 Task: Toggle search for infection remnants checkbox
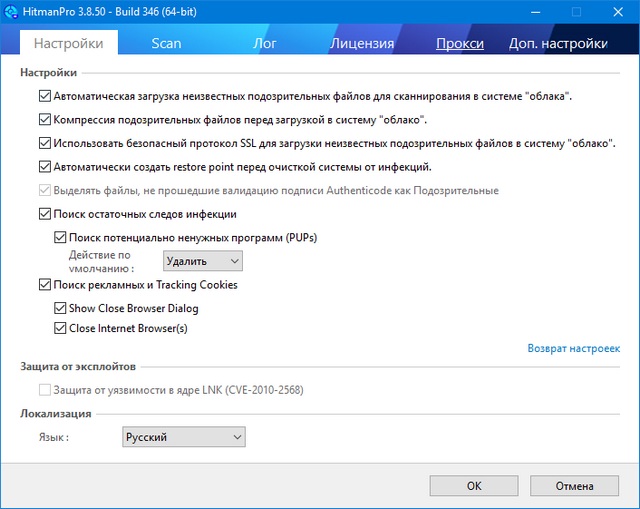tap(44, 214)
